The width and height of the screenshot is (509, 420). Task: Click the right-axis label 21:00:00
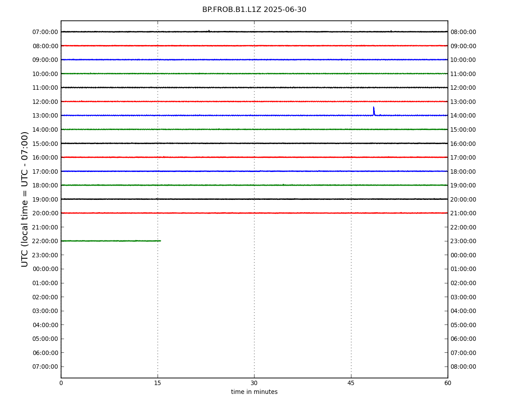point(463,214)
